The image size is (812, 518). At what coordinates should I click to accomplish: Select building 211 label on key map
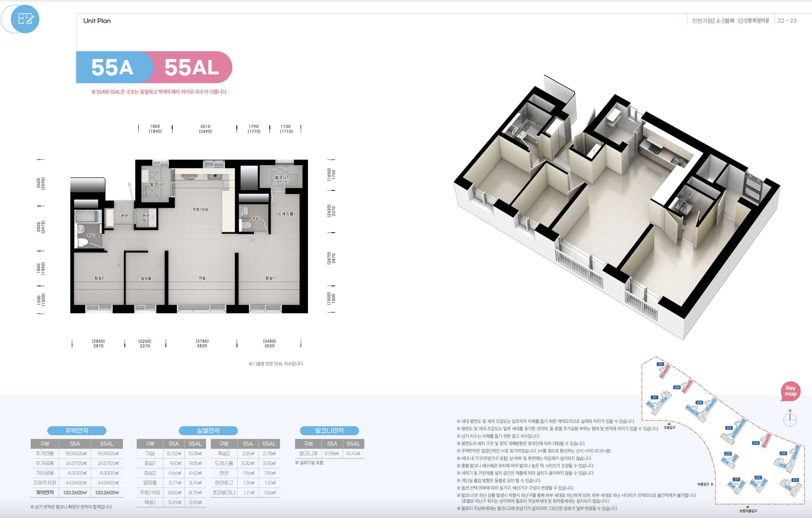coord(655,398)
